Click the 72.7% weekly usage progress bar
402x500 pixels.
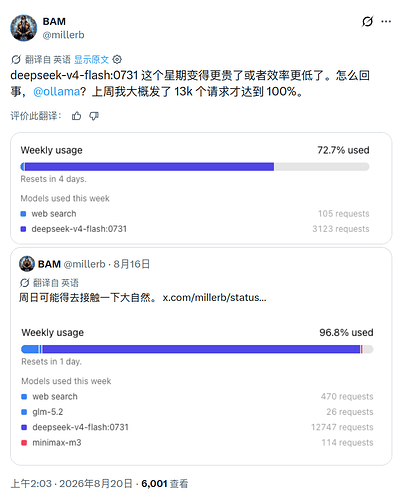[195, 167]
